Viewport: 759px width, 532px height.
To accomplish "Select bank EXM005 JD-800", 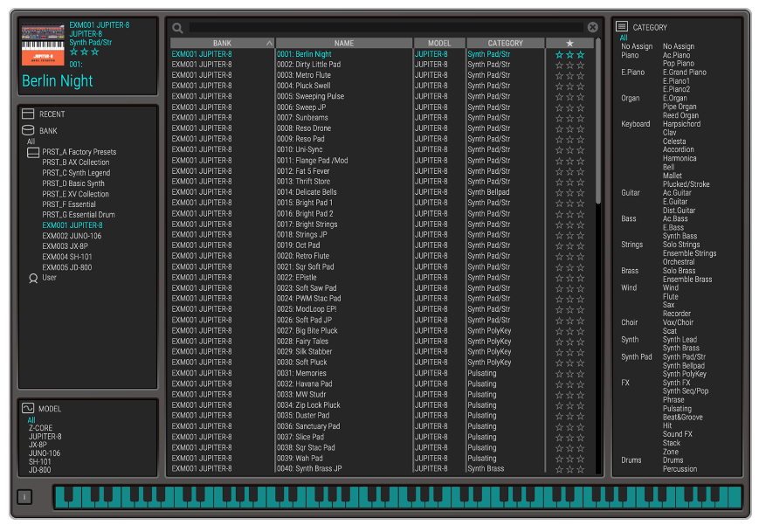I will pos(66,267).
